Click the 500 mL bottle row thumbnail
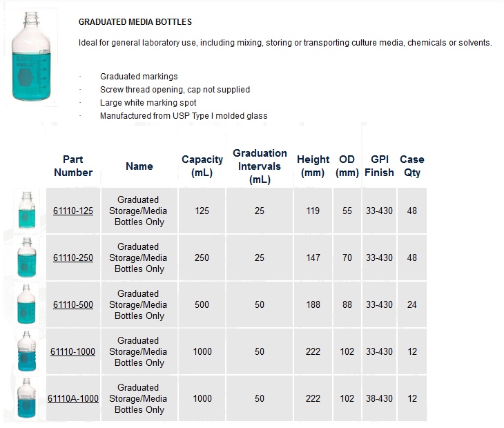The width and height of the screenshot is (504, 428). tap(26, 304)
